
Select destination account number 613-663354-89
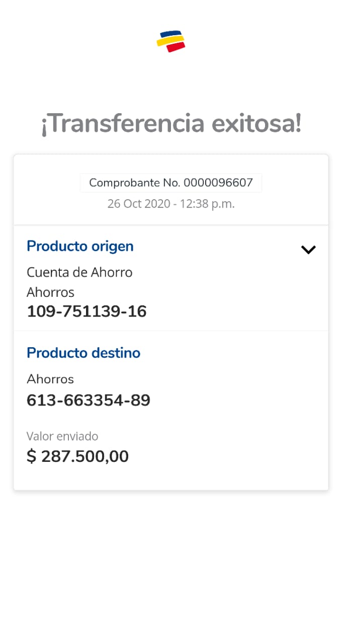pos(89,400)
